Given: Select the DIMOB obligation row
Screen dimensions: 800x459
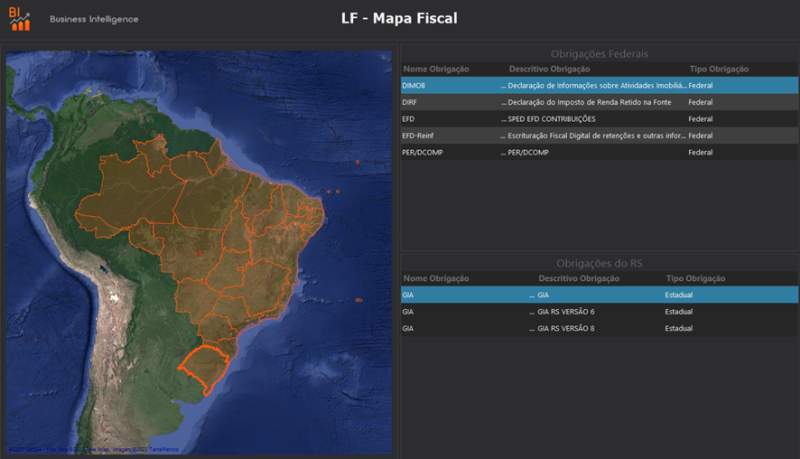Looking at the screenshot, I should [599, 85].
